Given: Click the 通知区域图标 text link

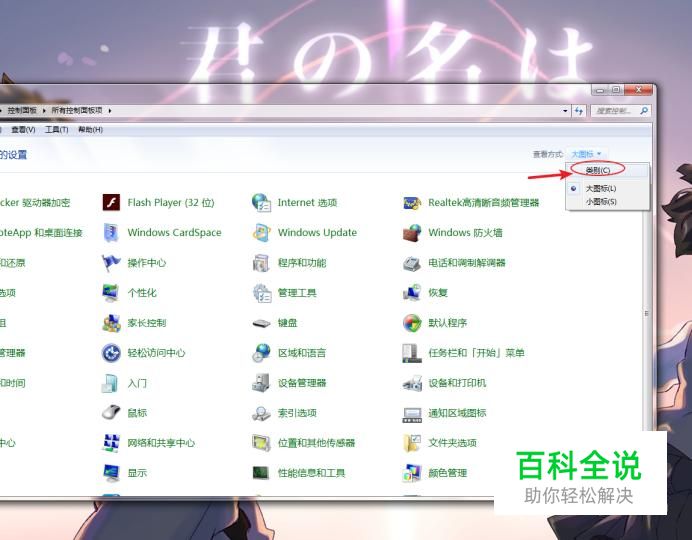Looking at the screenshot, I should tap(457, 413).
